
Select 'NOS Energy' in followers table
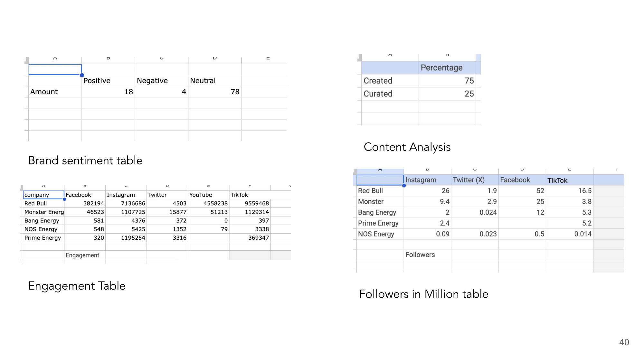click(380, 234)
